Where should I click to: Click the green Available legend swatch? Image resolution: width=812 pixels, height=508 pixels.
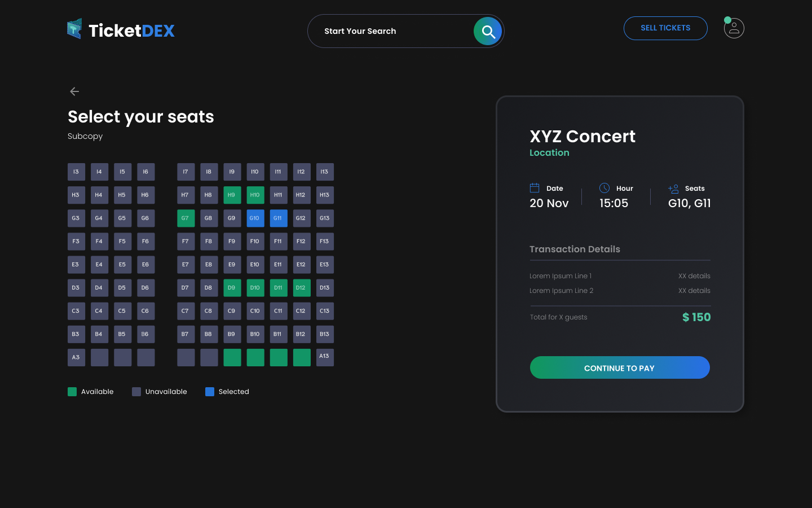[72, 391]
